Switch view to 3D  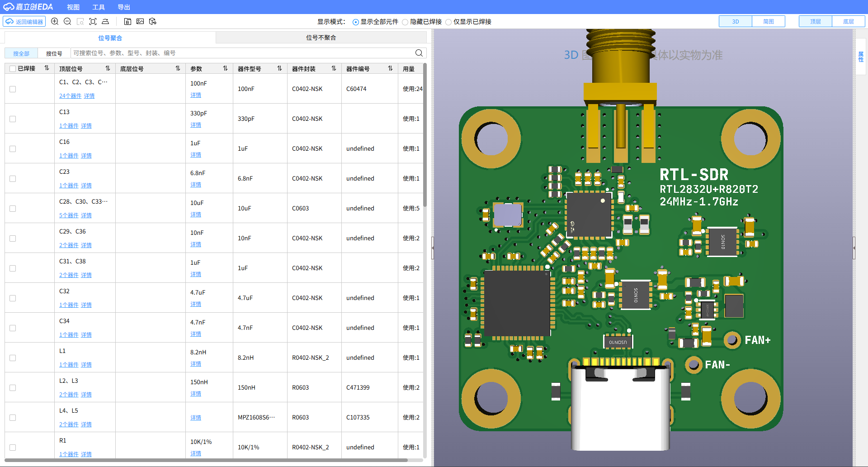point(736,21)
